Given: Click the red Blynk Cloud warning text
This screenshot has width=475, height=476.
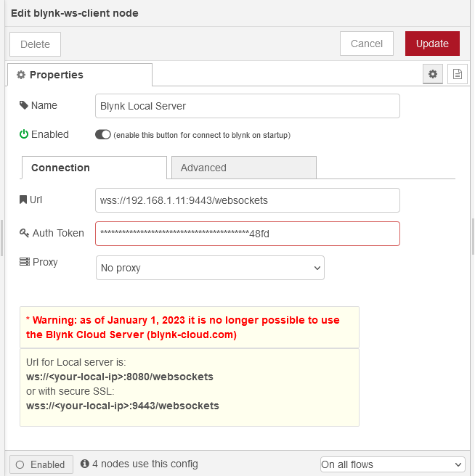Looking at the screenshot, I should [x=183, y=327].
